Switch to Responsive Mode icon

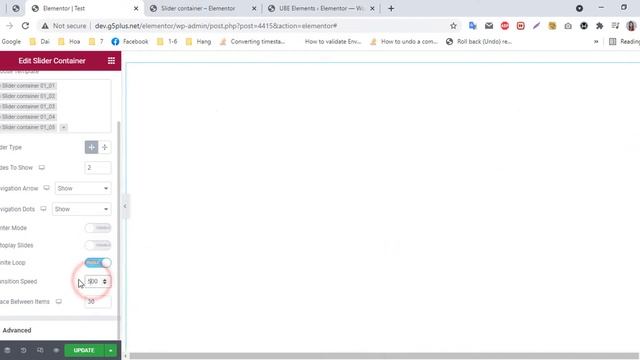40,350
